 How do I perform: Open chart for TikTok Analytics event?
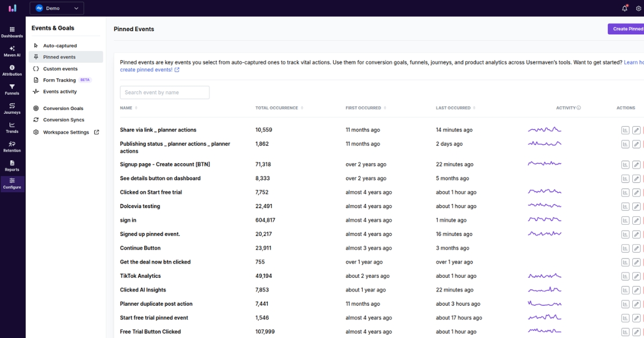click(x=626, y=276)
